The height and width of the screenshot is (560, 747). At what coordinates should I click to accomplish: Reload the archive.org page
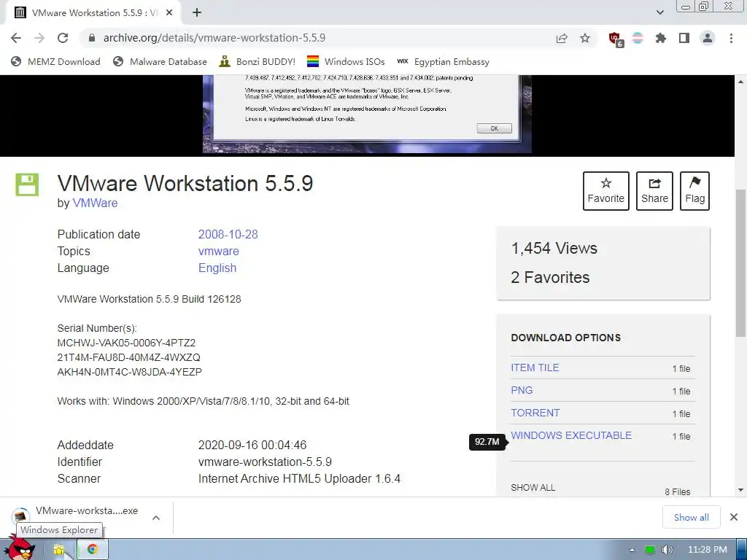[x=63, y=38]
